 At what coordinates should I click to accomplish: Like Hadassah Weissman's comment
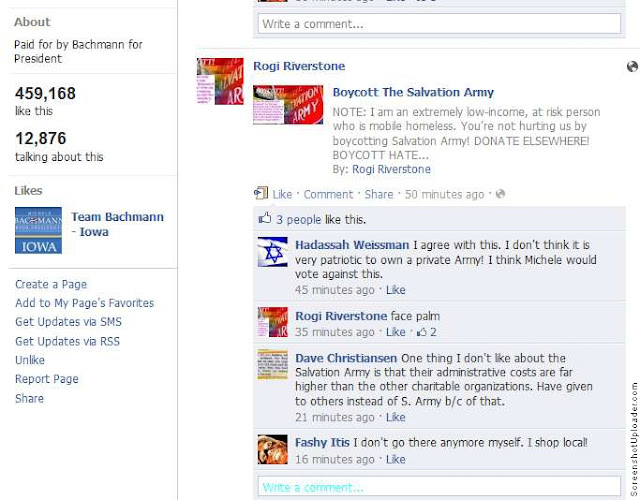[396, 290]
